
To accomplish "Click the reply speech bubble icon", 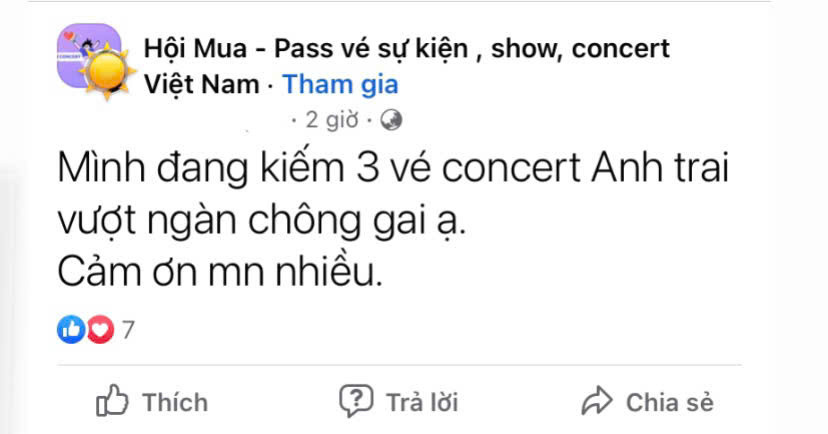I will click(355, 401).
